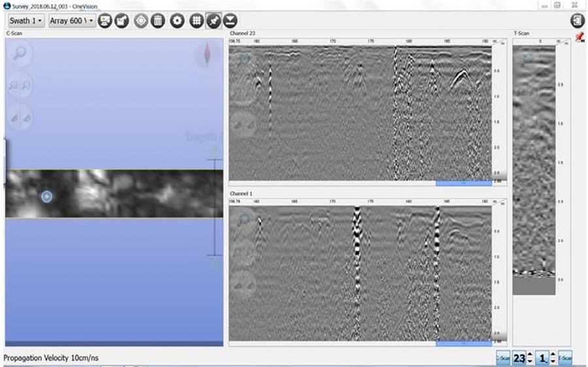
Task: Click the blue scroll bar under Channel 1
Action: (x=463, y=343)
